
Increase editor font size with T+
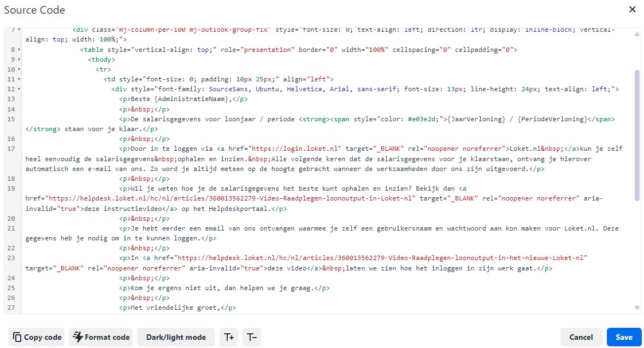[229, 337]
